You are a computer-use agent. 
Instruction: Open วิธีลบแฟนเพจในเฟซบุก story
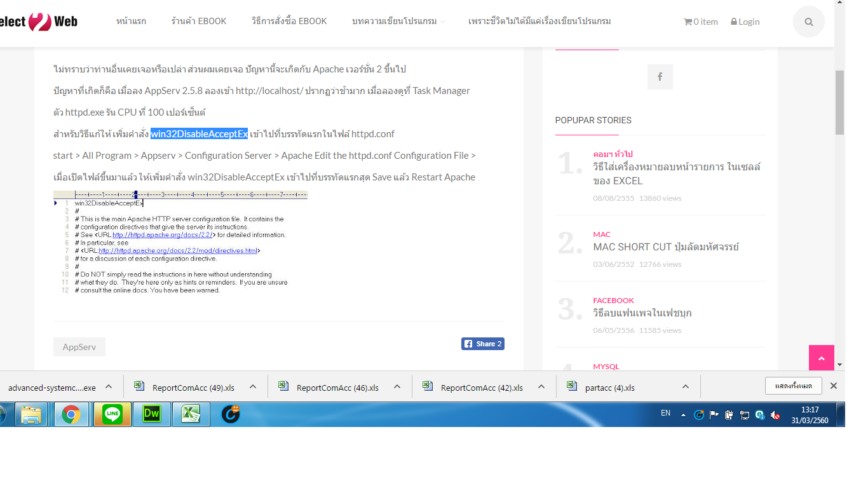coord(642,313)
